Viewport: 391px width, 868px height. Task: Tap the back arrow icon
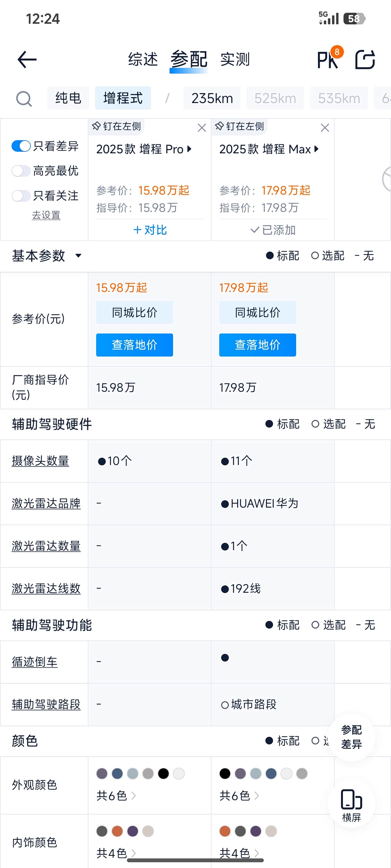[x=27, y=60]
